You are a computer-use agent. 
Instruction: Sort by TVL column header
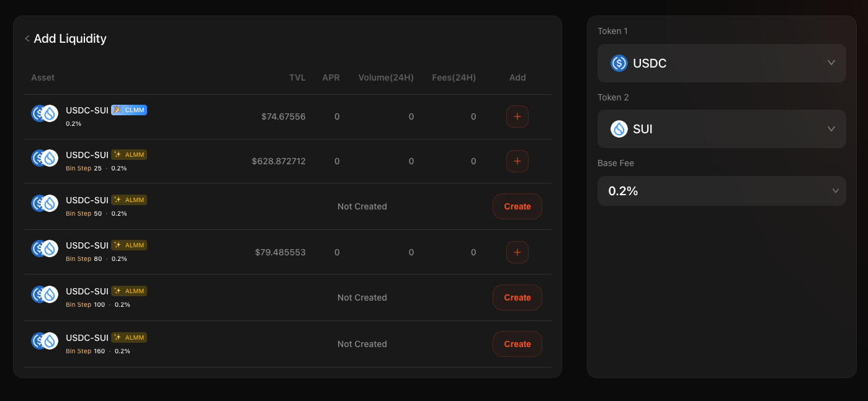click(x=297, y=77)
